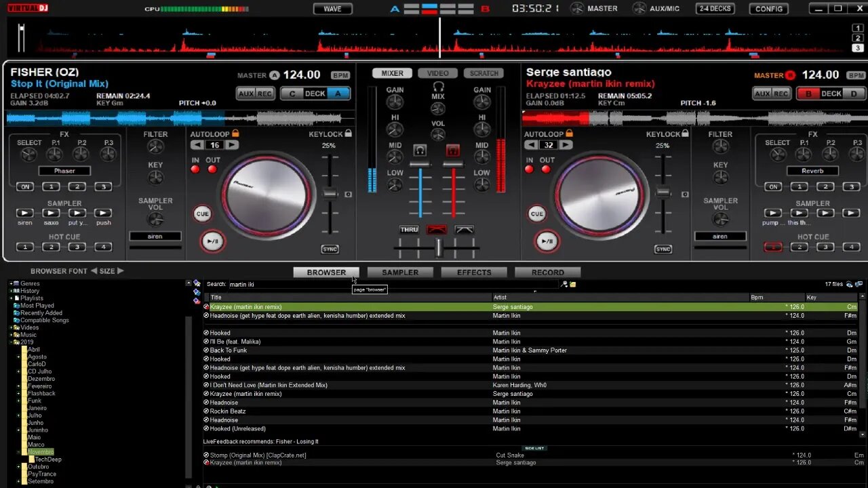Image resolution: width=868 pixels, height=488 pixels.
Task: Collapse the Novembro folder
Action: 19,452
